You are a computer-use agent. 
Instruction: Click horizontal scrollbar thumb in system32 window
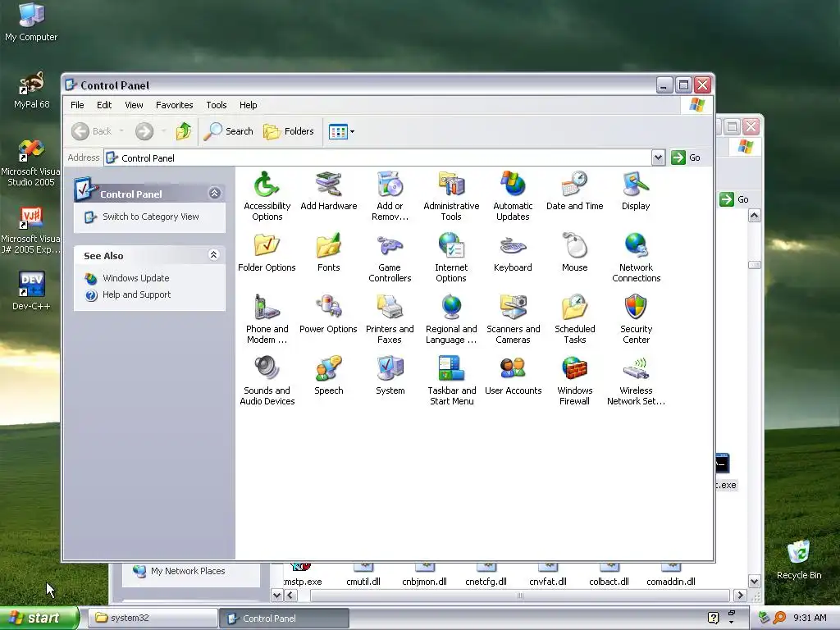519,596
